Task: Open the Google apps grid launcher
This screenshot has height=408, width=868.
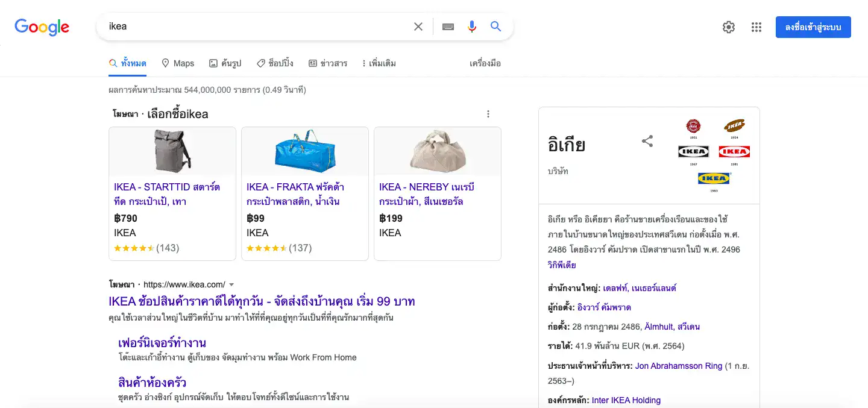Action: 756,27
